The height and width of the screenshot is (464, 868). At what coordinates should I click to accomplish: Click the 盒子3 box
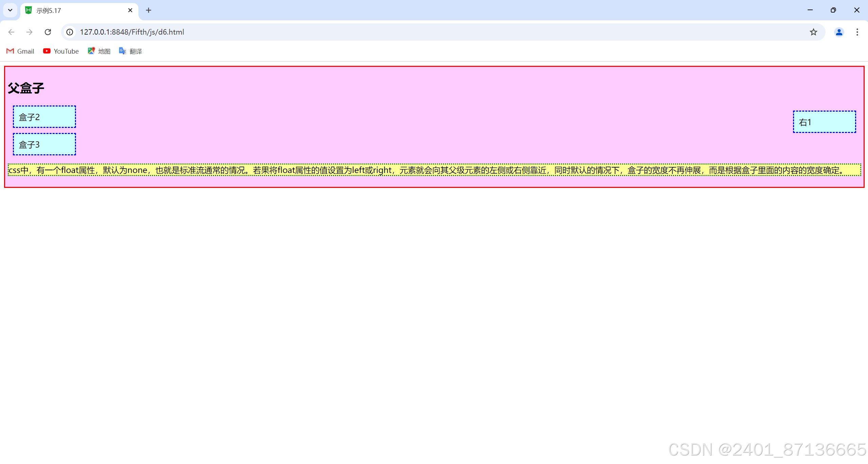[x=44, y=144]
